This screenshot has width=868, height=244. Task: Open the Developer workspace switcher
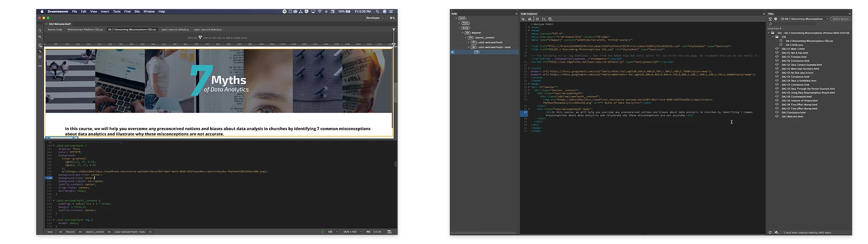[374, 18]
